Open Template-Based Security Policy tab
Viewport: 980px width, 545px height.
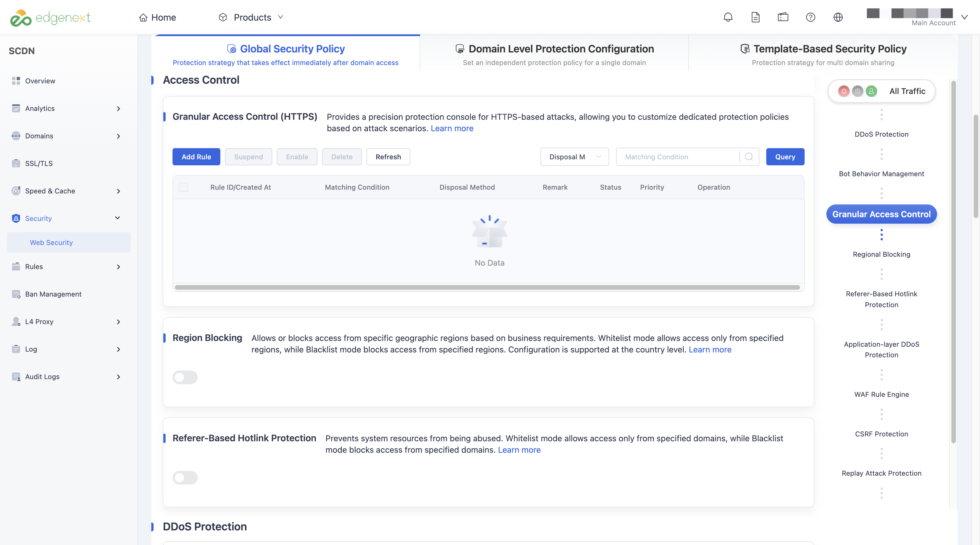coord(823,54)
